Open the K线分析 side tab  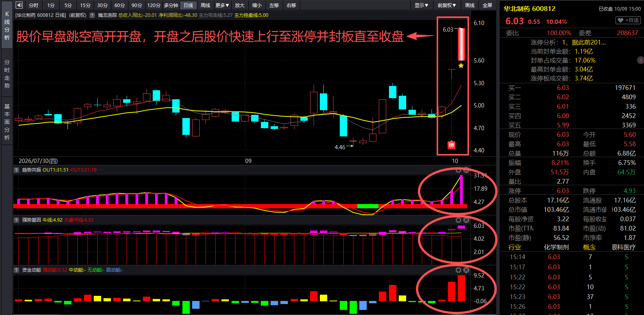(7, 26)
